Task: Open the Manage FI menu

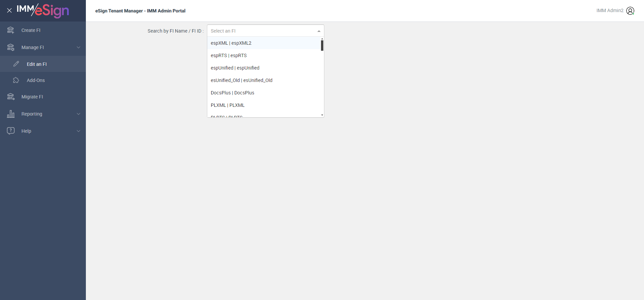Action: click(43, 47)
